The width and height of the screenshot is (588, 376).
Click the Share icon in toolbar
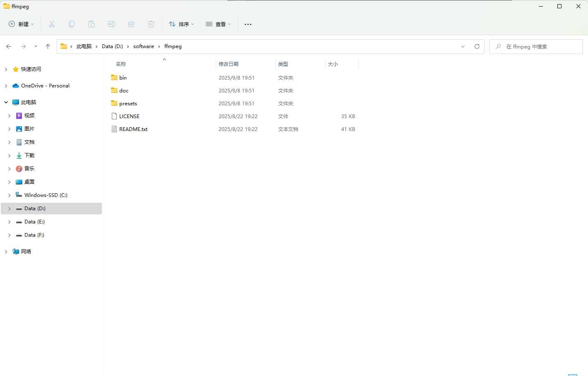[131, 24]
